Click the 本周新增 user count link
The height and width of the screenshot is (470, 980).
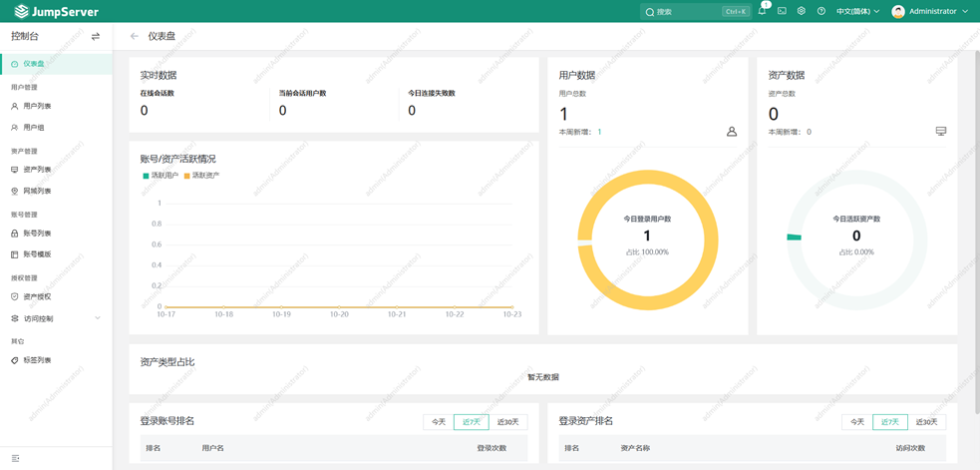(599, 132)
